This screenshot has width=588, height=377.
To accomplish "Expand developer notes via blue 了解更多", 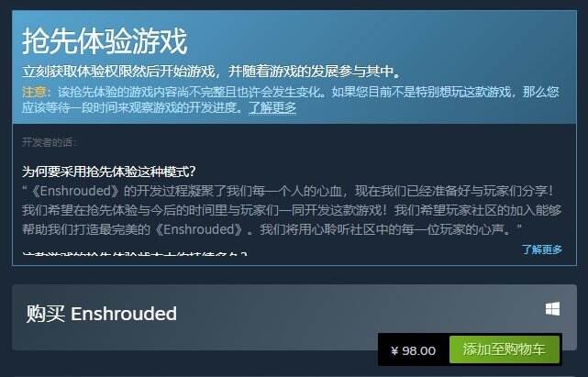I will point(542,249).
